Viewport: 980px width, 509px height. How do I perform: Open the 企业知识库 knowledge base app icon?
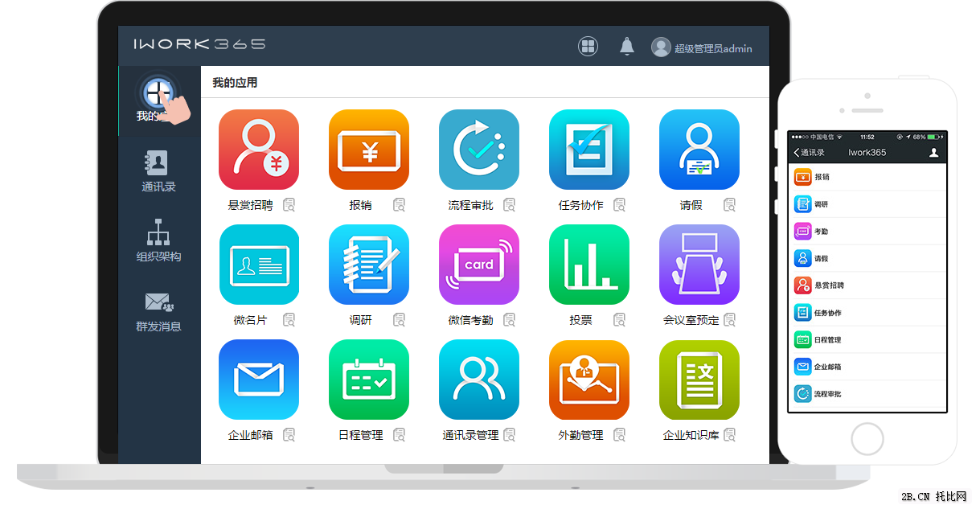pos(699,380)
